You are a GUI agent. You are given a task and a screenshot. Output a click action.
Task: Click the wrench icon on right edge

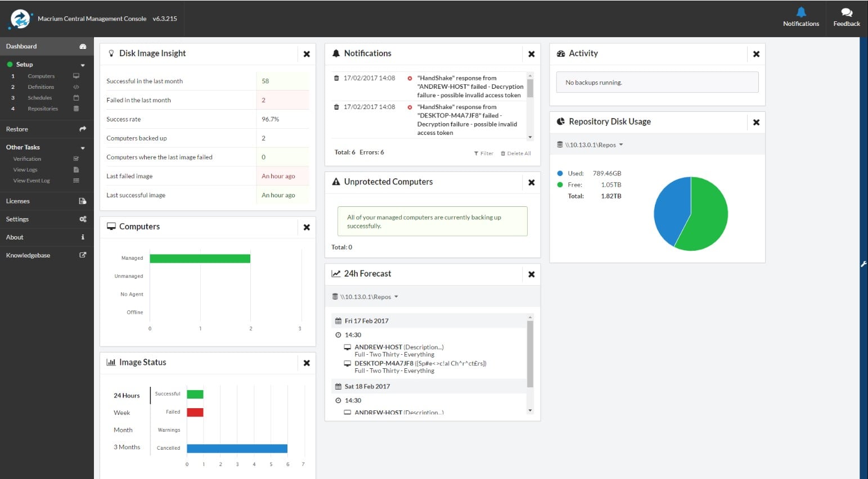click(x=863, y=264)
